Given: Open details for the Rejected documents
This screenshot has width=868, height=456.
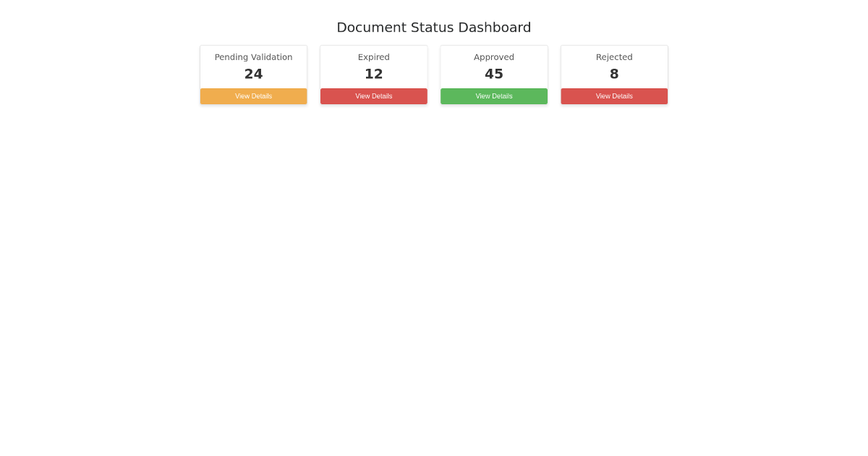Looking at the screenshot, I should 614,96.
